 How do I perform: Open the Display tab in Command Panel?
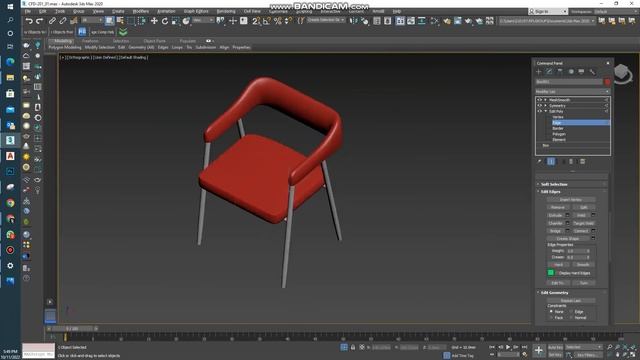[x=581, y=72]
